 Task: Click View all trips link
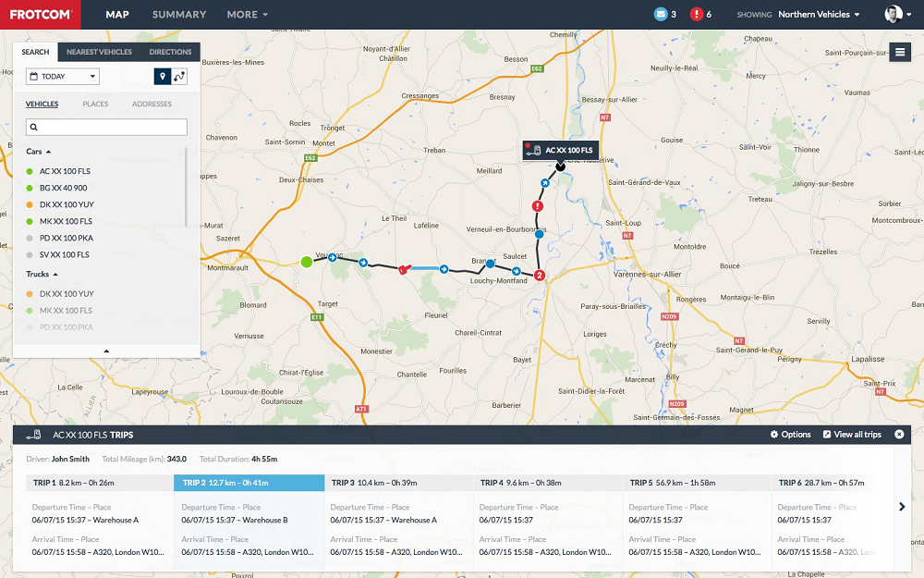(x=852, y=435)
